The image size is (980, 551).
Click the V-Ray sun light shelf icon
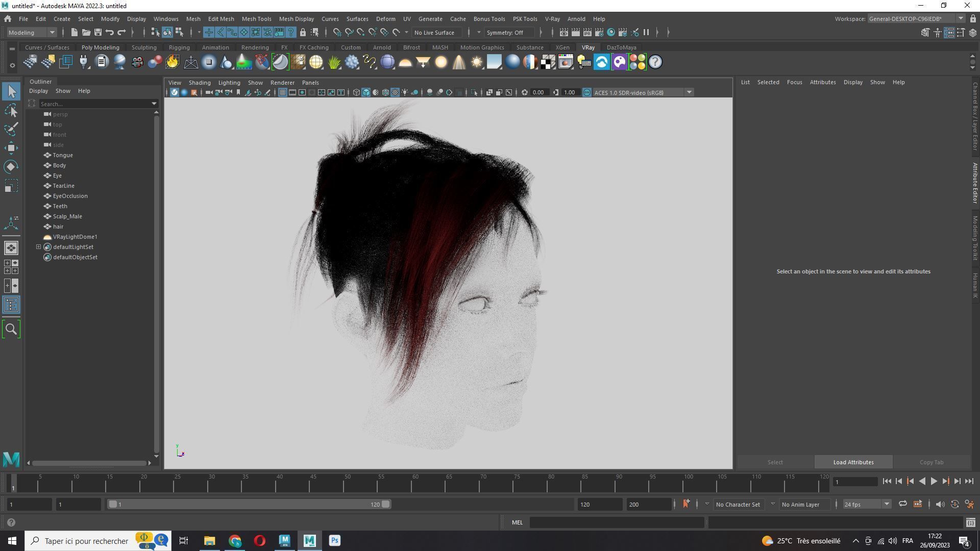(x=477, y=62)
